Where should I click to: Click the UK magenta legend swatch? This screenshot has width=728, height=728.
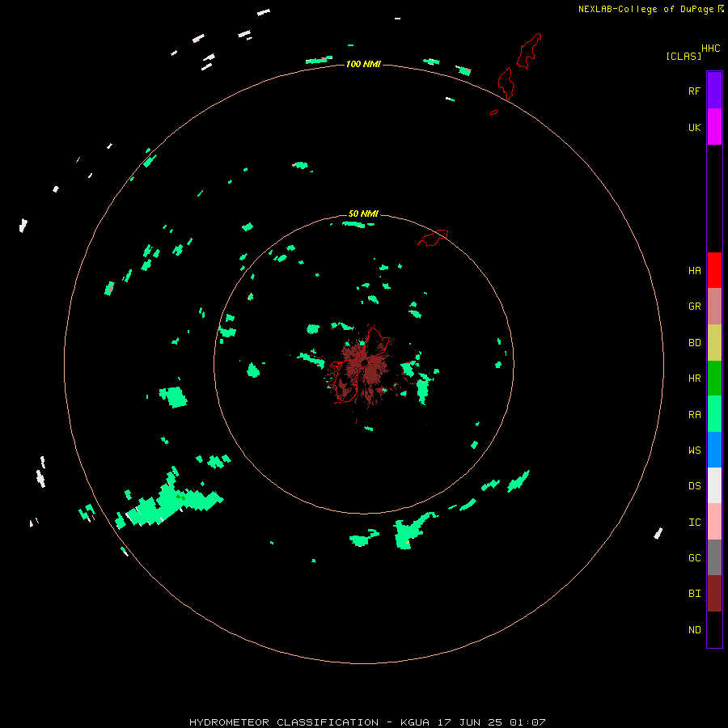tap(714, 127)
